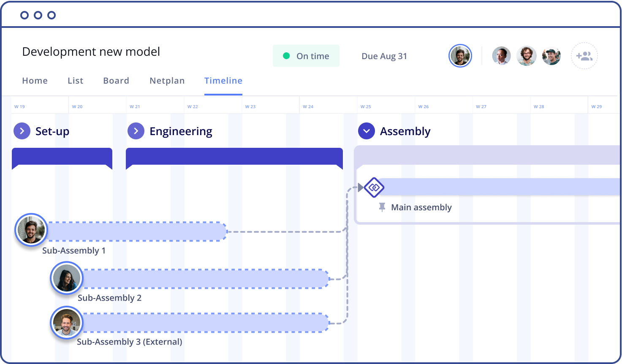Select the Engineering phase summary bar
The width and height of the screenshot is (622, 364).
coord(234,156)
